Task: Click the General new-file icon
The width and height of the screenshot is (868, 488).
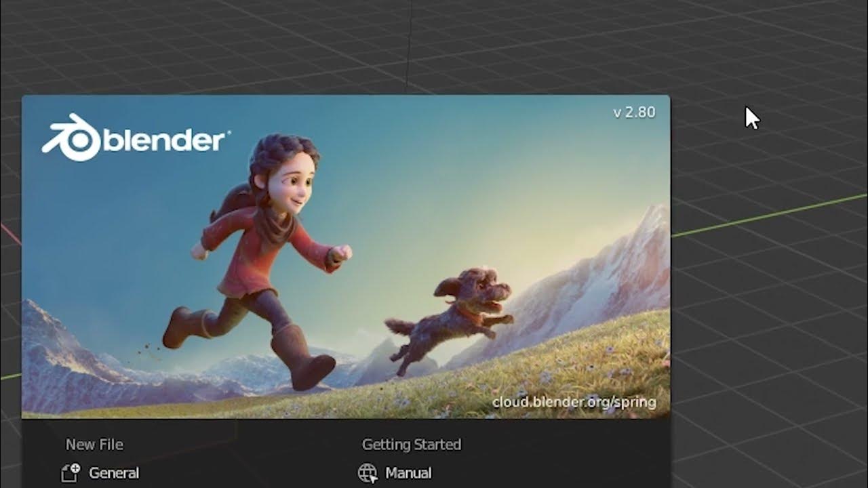Action: [71, 473]
